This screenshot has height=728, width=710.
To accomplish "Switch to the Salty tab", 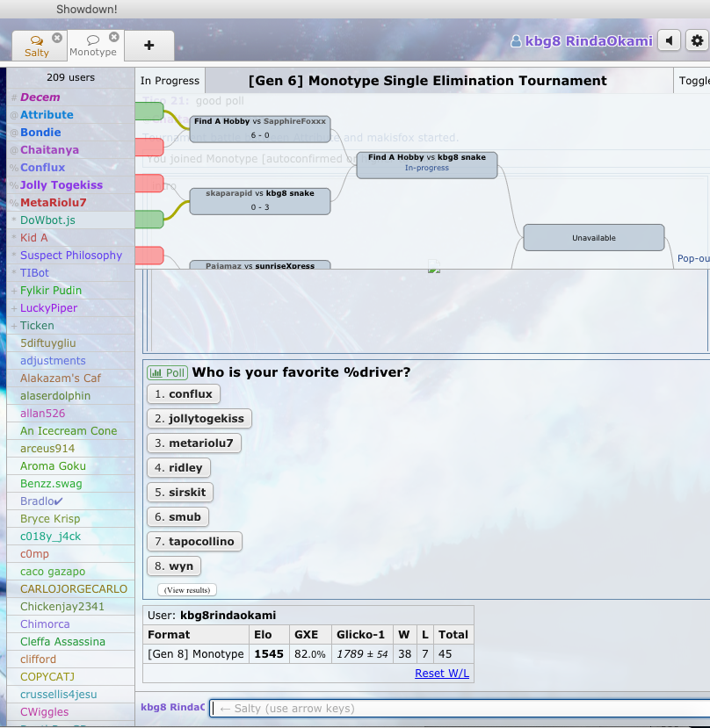I will coord(36,47).
